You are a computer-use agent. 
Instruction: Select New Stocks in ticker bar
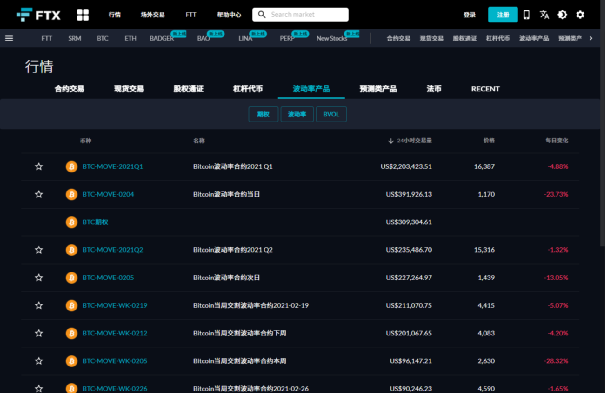pos(331,38)
